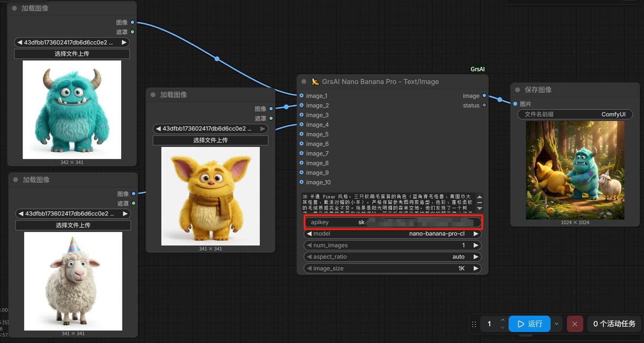Image resolution: width=644 pixels, height=343 pixels.
Task: Click inside the prompt text box
Action: tap(388, 202)
